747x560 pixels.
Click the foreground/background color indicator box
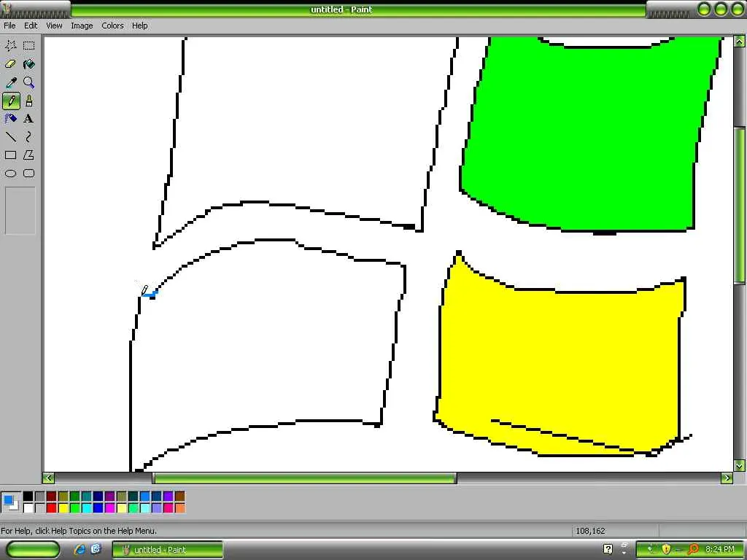click(10, 502)
